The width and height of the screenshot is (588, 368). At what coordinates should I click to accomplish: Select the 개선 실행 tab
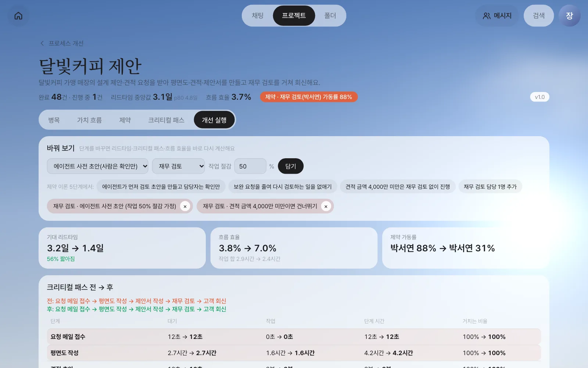point(214,120)
